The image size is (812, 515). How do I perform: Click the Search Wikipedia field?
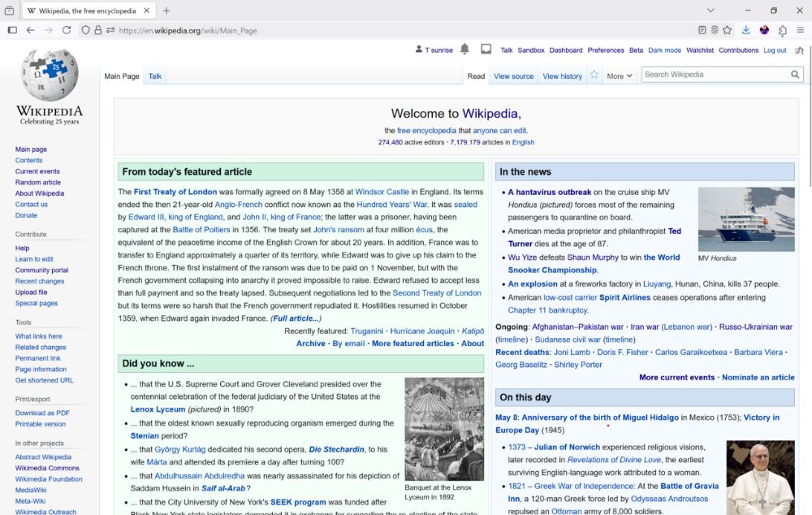[x=715, y=75]
